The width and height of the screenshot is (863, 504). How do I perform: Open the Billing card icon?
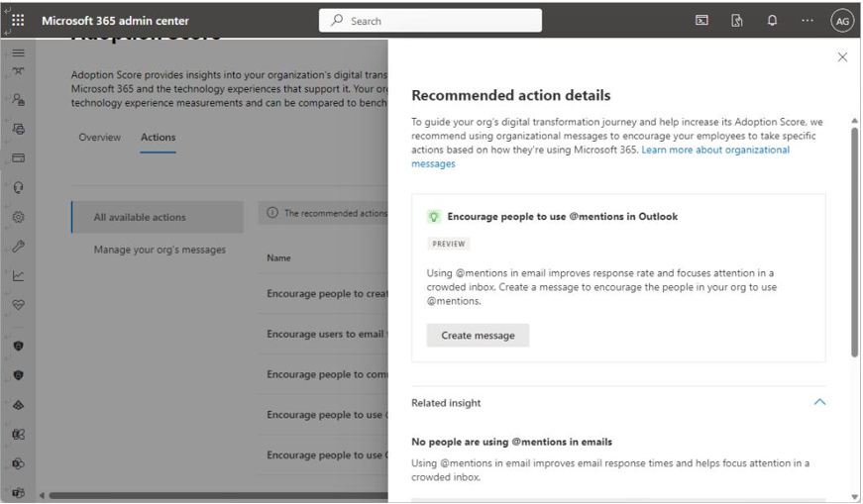(x=18, y=157)
